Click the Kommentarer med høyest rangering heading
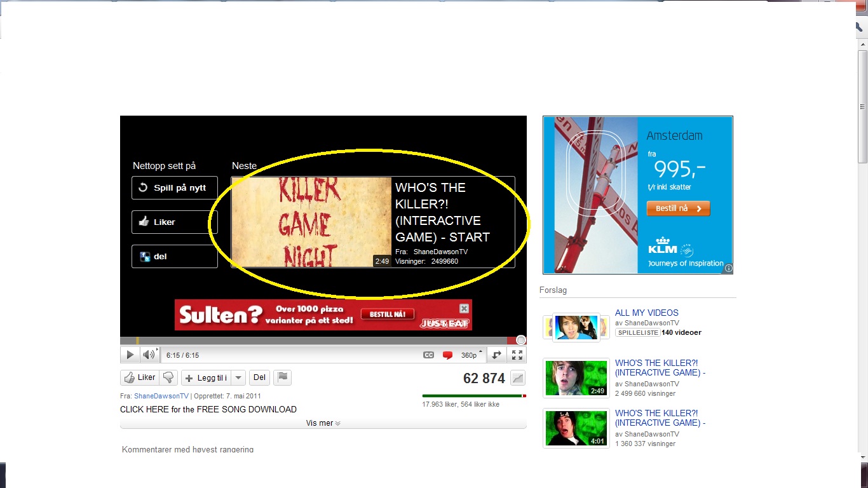The height and width of the screenshot is (488, 868). (187, 449)
